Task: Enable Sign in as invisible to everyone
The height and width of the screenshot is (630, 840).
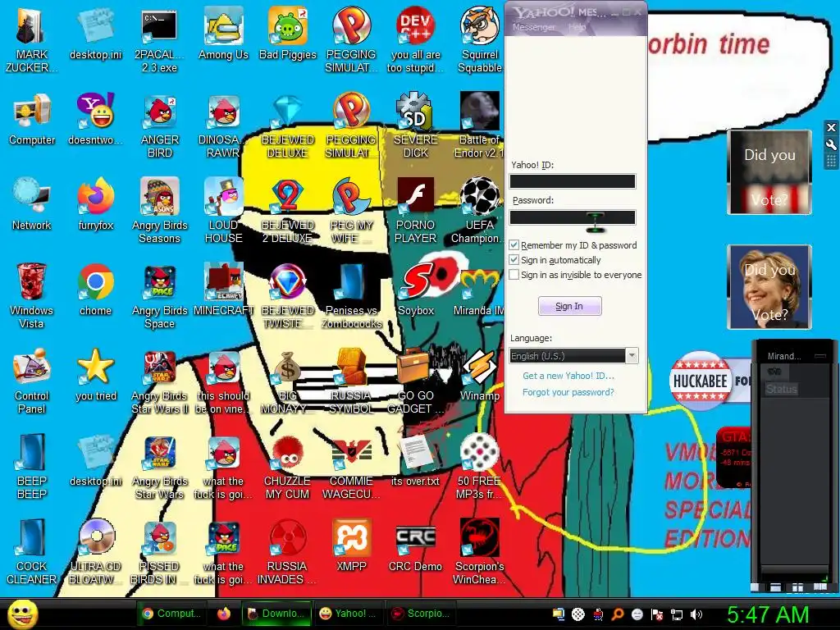Action: pos(514,275)
